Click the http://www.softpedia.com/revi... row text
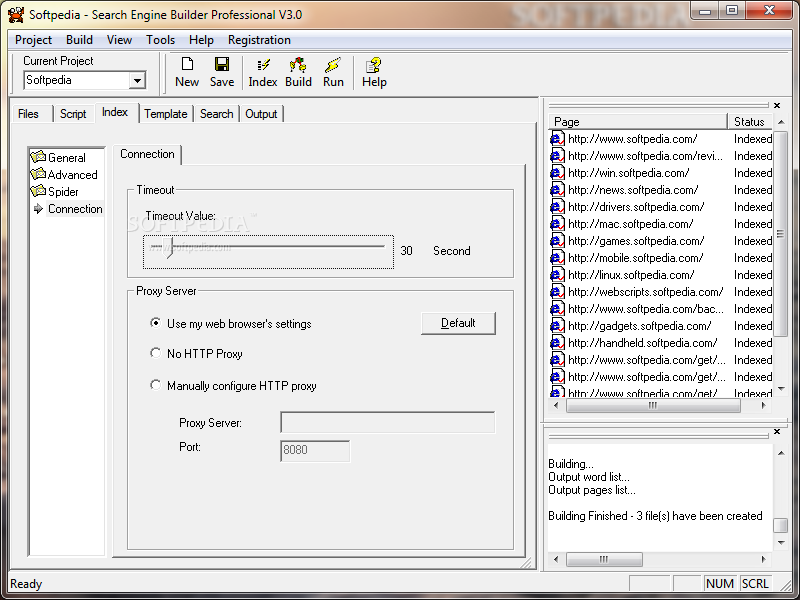Viewport: 800px width, 600px height. pos(645,156)
